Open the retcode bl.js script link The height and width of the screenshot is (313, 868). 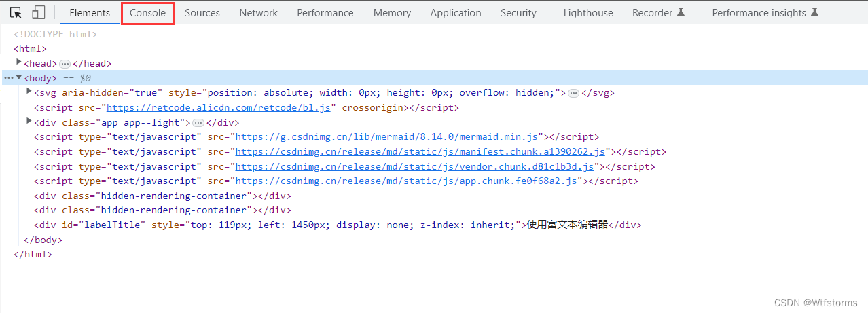pyautogui.click(x=219, y=107)
